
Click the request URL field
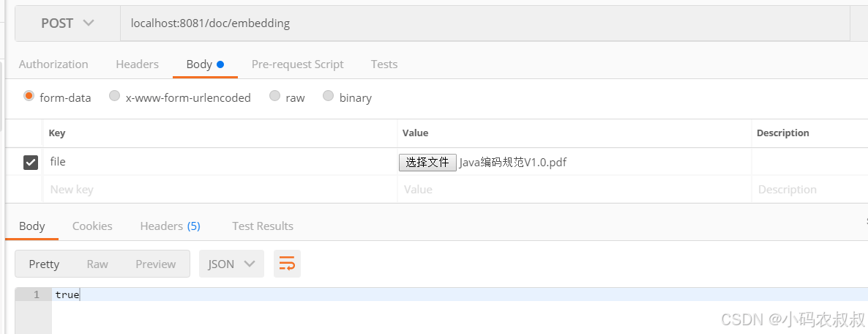483,23
